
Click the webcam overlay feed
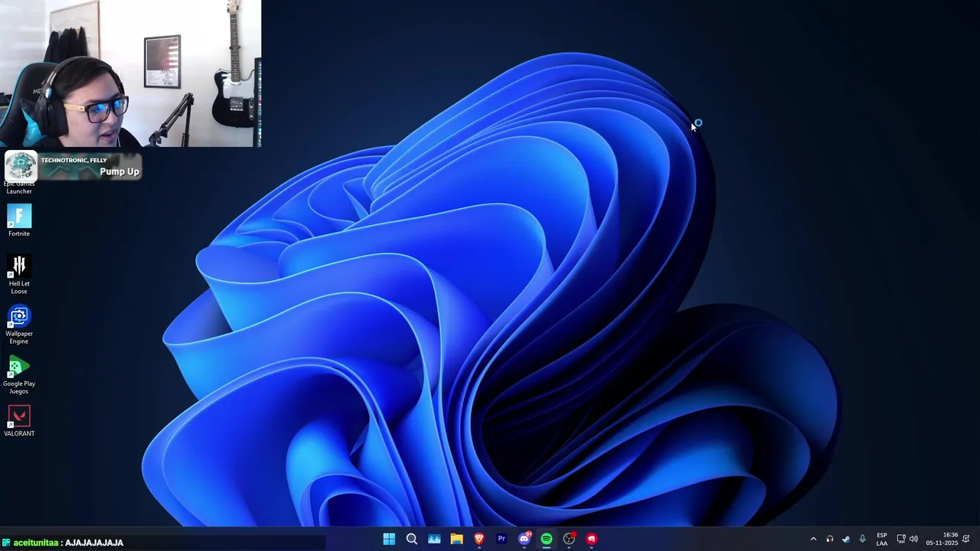point(130,73)
